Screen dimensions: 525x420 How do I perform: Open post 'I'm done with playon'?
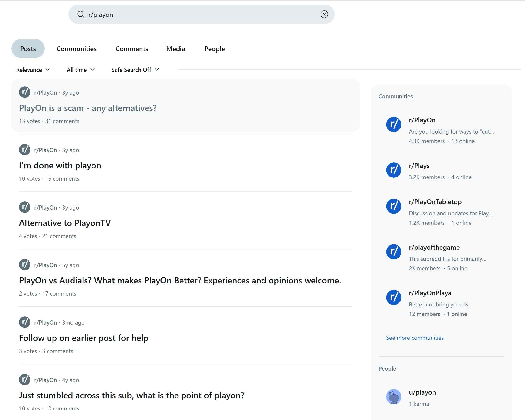pyautogui.click(x=60, y=166)
